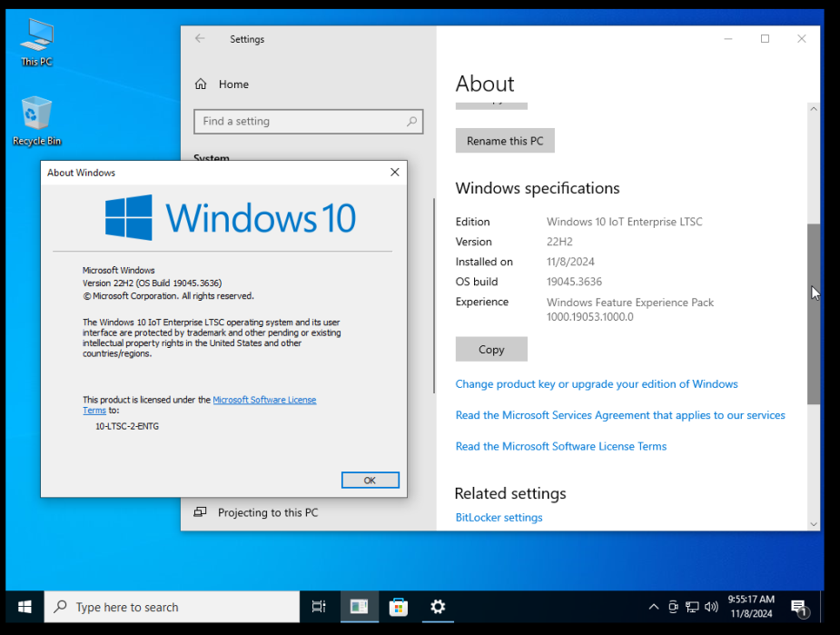Screen dimensions: 840x635
Task: Open the Recycle Bin desktop icon
Action: [36, 121]
